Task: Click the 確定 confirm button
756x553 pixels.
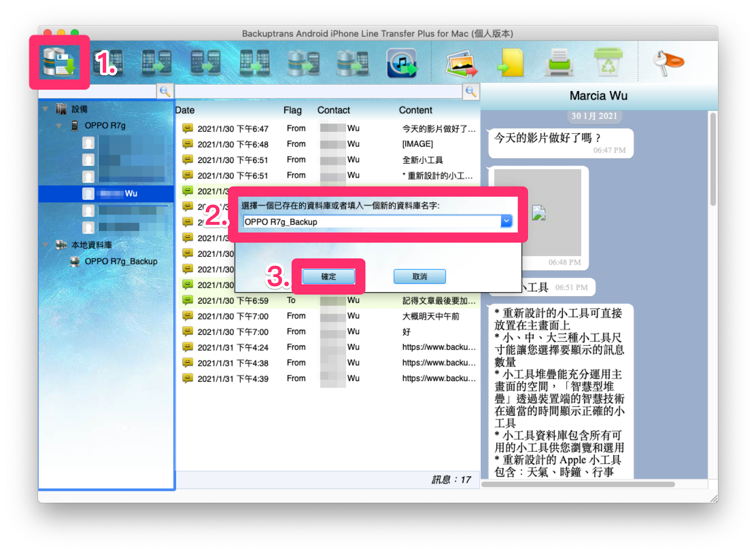Action: (x=329, y=276)
